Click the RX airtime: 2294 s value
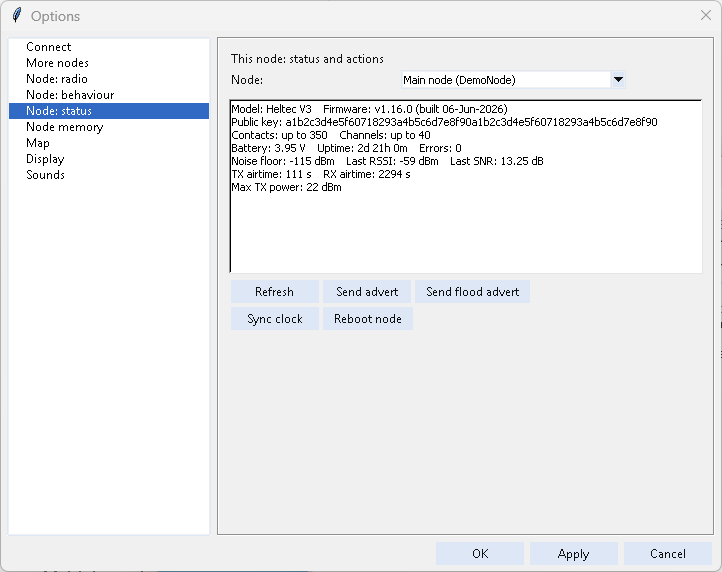 point(367,174)
